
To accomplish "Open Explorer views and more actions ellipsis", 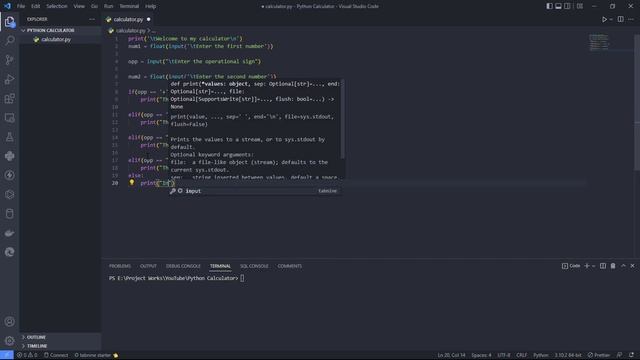I will [92, 19].
